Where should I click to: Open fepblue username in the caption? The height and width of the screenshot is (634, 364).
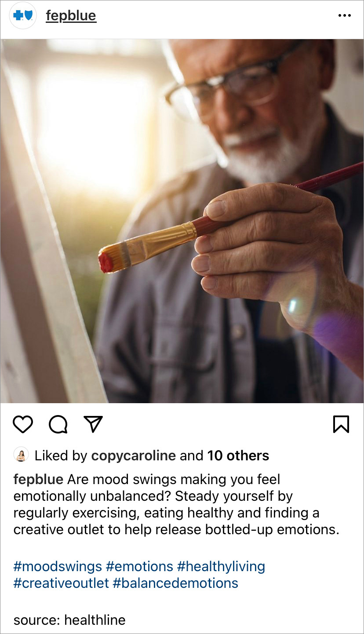tap(38, 480)
